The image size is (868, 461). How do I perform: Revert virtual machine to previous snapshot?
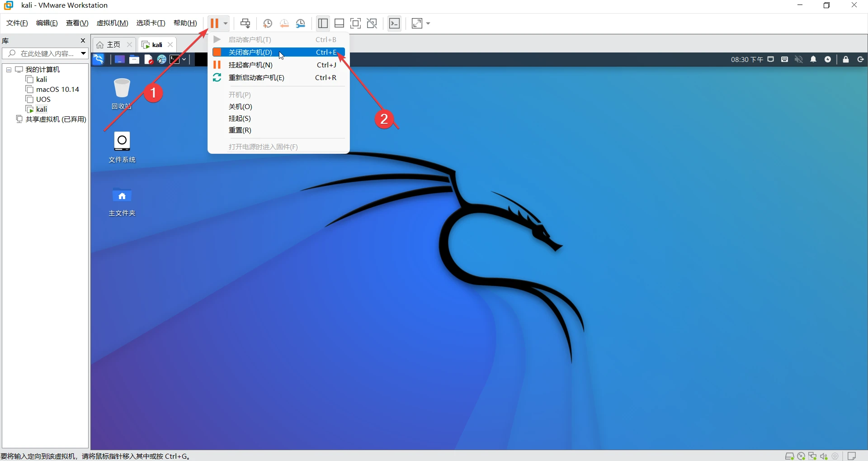[284, 23]
